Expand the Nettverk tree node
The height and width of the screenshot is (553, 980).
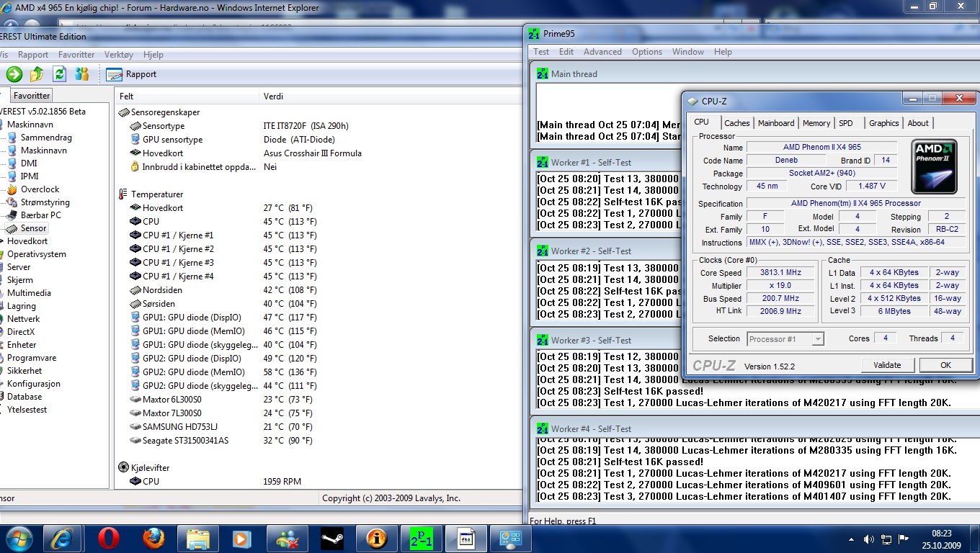point(24,319)
